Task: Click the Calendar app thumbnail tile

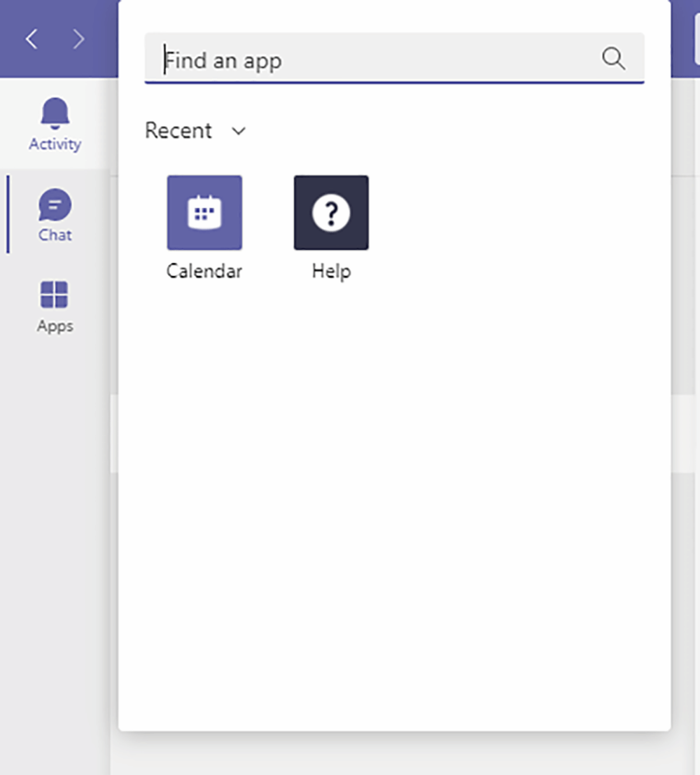Action: click(204, 212)
